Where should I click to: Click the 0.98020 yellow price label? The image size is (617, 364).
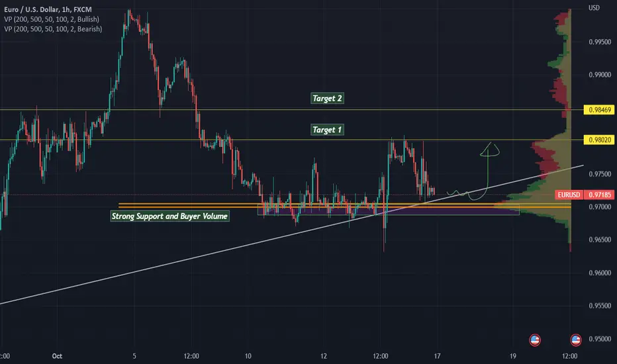point(599,140)
